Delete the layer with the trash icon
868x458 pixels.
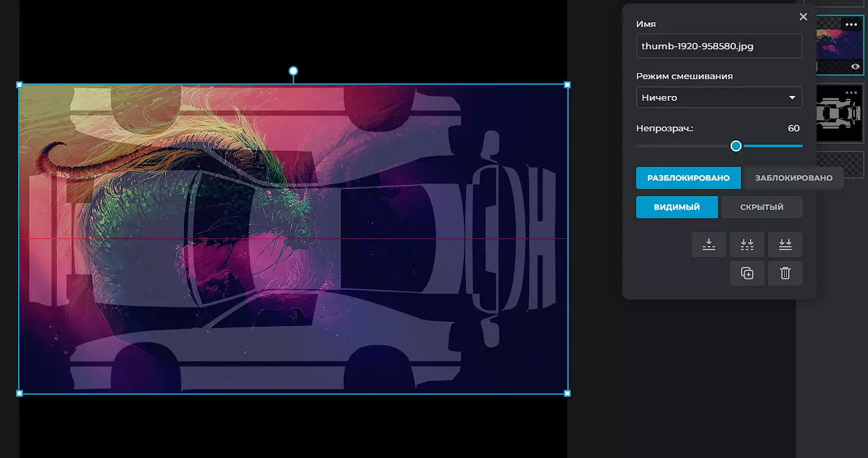(x=785, y=273)
